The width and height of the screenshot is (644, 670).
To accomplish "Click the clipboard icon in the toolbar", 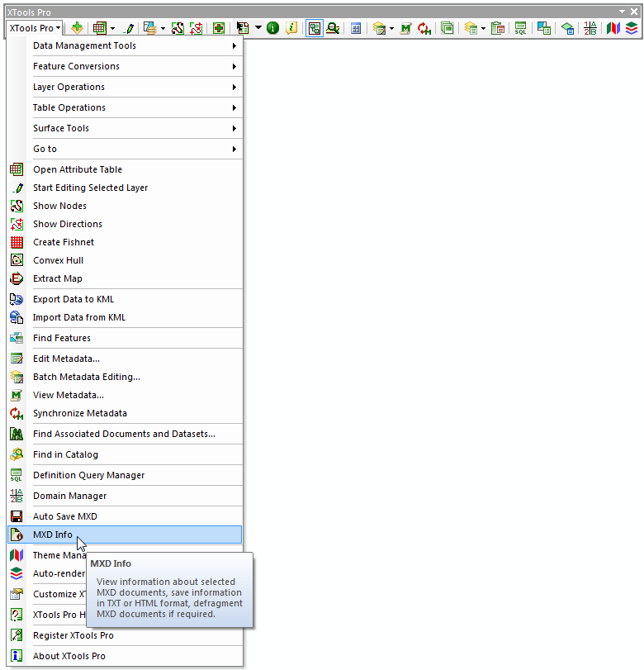I will pos(498,28).
